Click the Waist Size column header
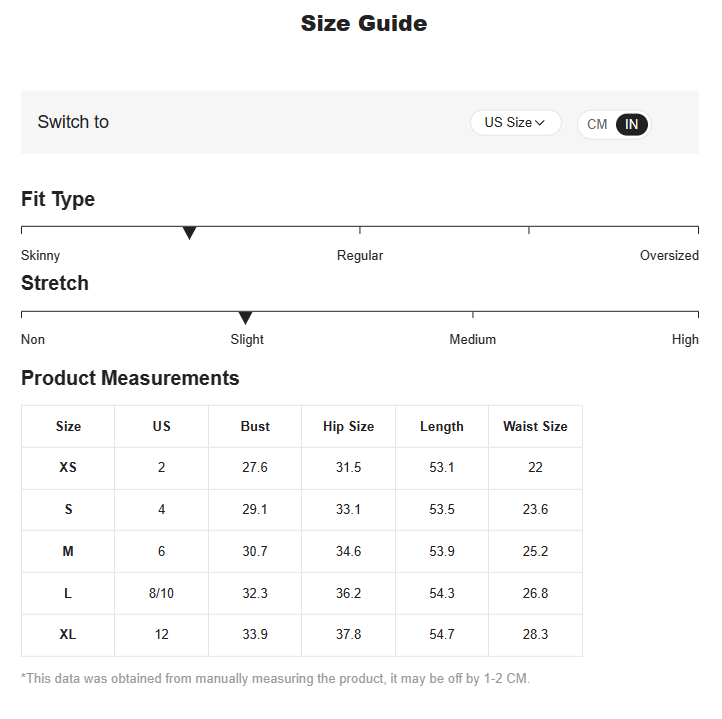The height and width of the screenshot is (719, 722). click(535, 426)
